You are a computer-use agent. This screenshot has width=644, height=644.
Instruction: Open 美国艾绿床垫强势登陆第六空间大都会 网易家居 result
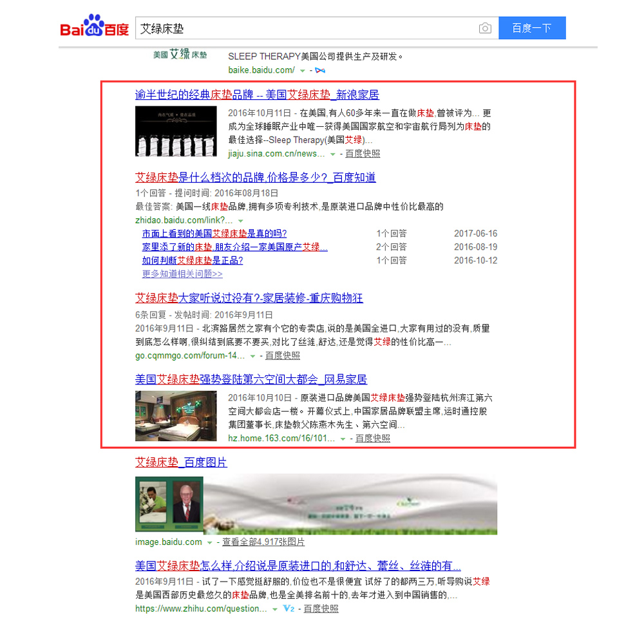pos(251,379)
